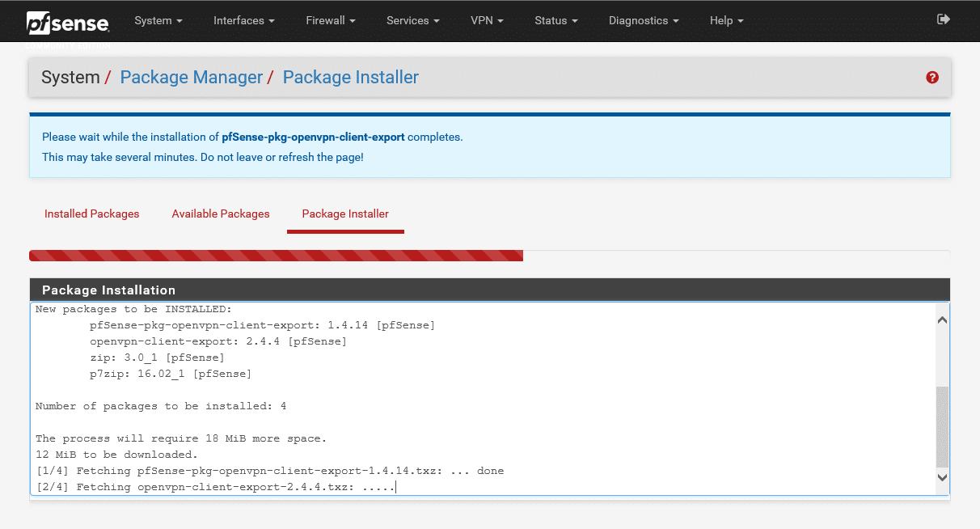
Task: Click 'The process will require 18 MiB' line
Action: point(181,438)
